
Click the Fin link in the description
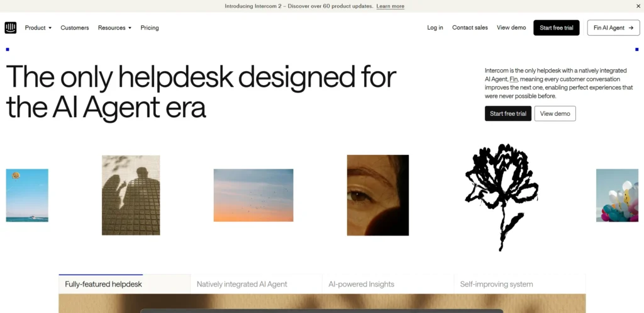[513, 79]
